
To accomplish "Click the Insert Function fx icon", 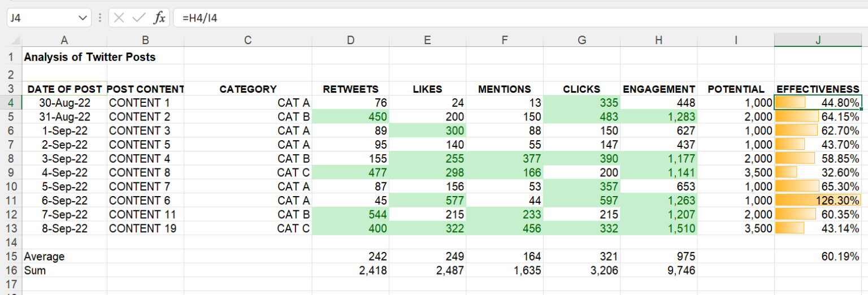I will (x=160, y=18).
